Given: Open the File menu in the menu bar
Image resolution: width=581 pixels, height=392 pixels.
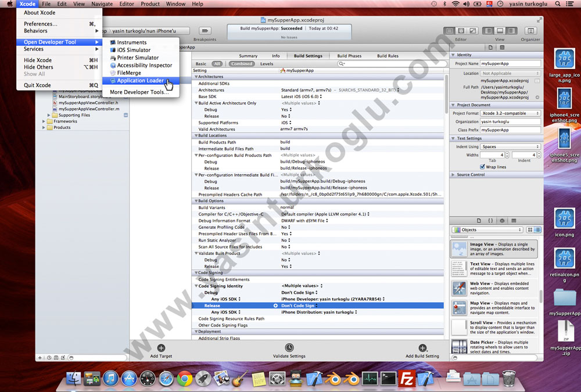Looking at the screenshot, I should point(46,3).
